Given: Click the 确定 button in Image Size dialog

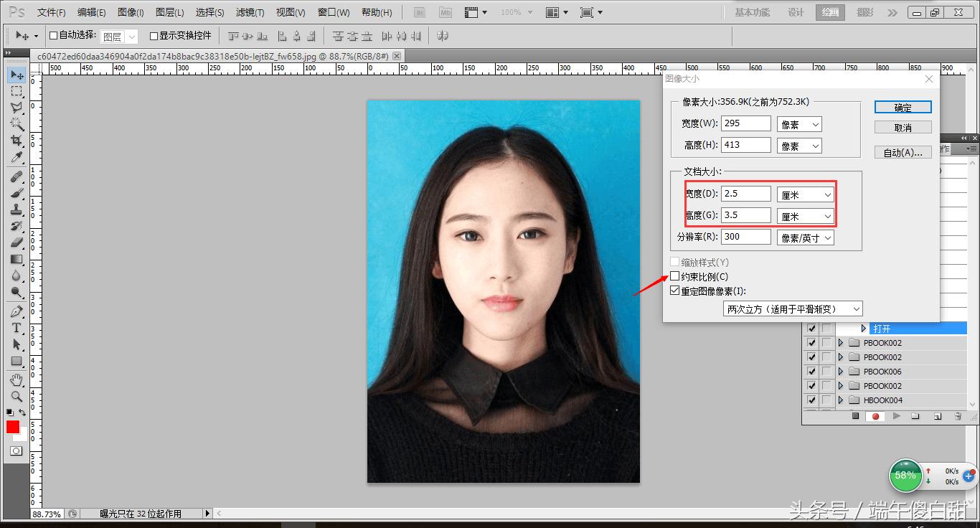Looking at the screenshot, I should [903, 106].
